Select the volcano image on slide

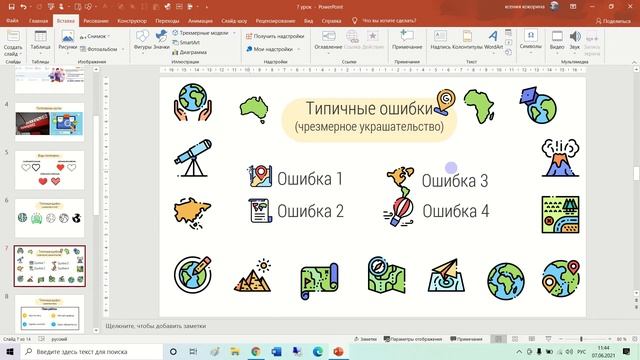(x=560, y=158)
